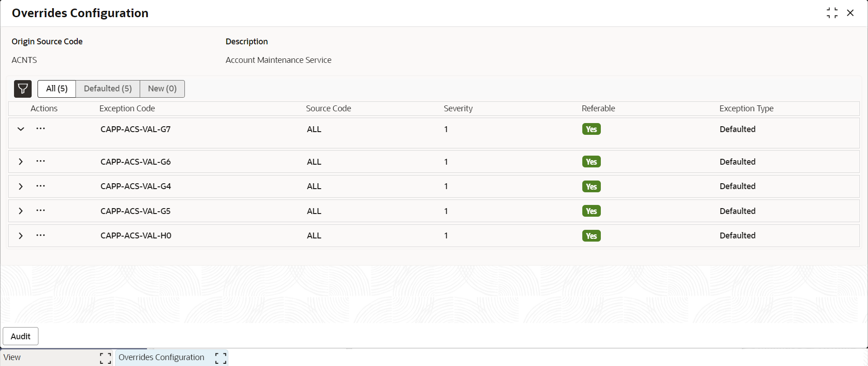868x366 pixels.
Task: Open actions menu for CAPP-ACS-VAL-H0
Action: (41, 236)
